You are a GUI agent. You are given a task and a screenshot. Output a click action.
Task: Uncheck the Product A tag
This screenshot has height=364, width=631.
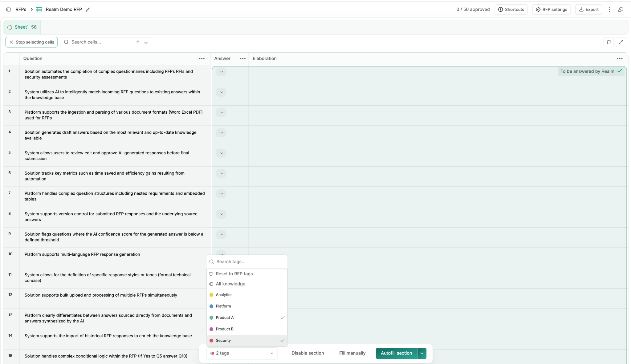coord(247,317)
